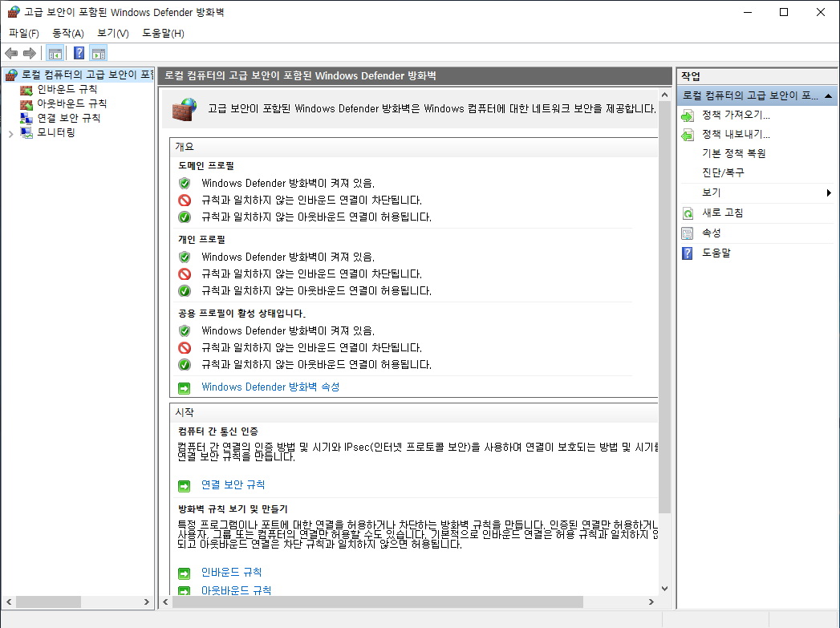Click the center pane scroll down arrow

tap(664, 589)
